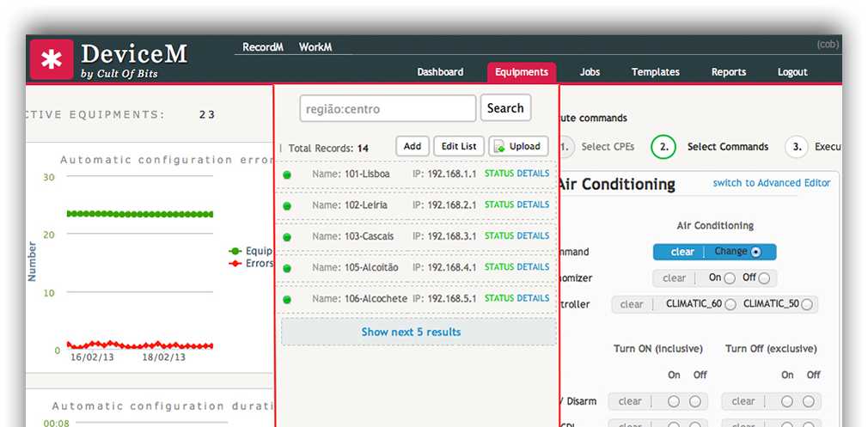Screen dimensions: 868x427
Task: Select CLIMATIC_50 controller option
Action: pos(806,304)
